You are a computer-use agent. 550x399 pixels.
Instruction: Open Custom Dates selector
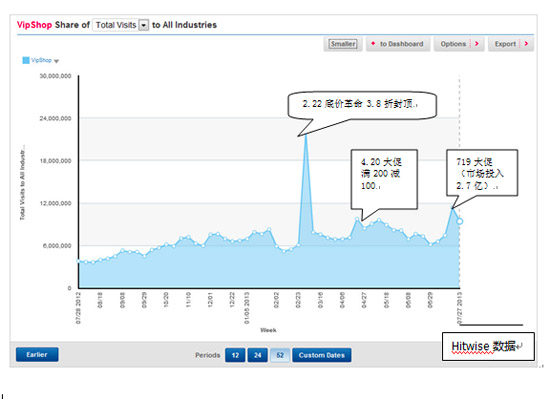[322, 355]
